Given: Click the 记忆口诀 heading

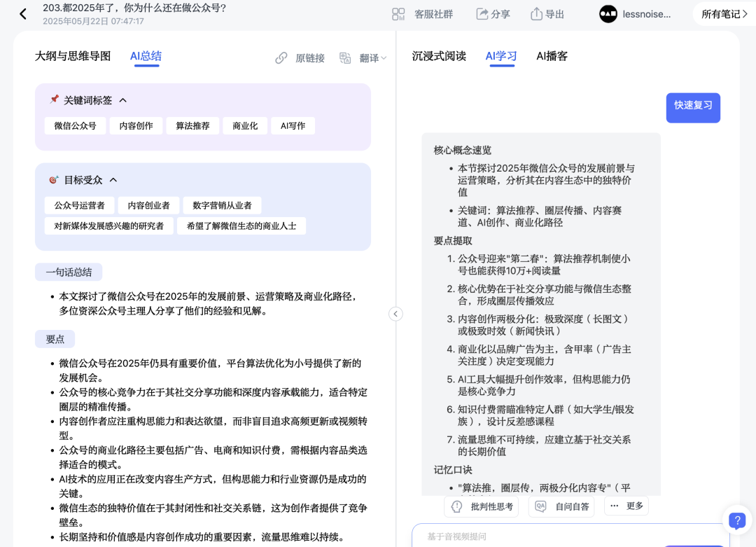Looking at the screenshot, I should click(453, 470).
